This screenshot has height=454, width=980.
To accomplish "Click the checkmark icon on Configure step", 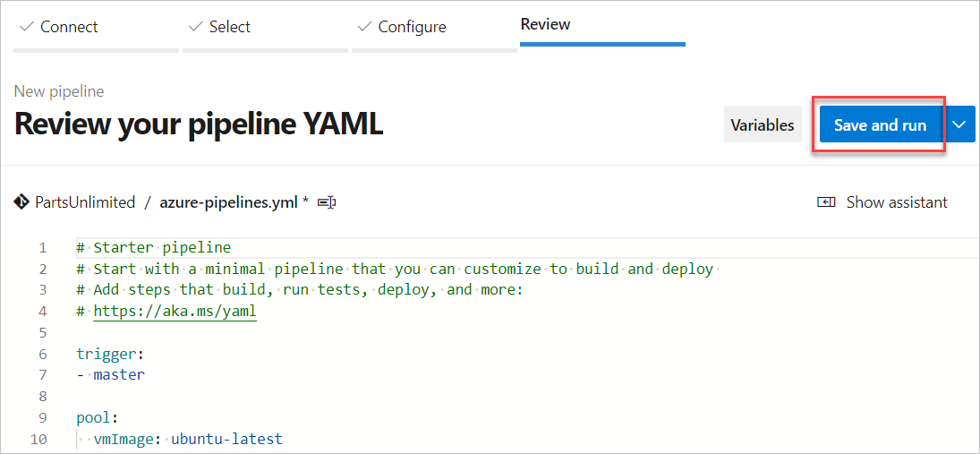I will (x=364, y=27).
